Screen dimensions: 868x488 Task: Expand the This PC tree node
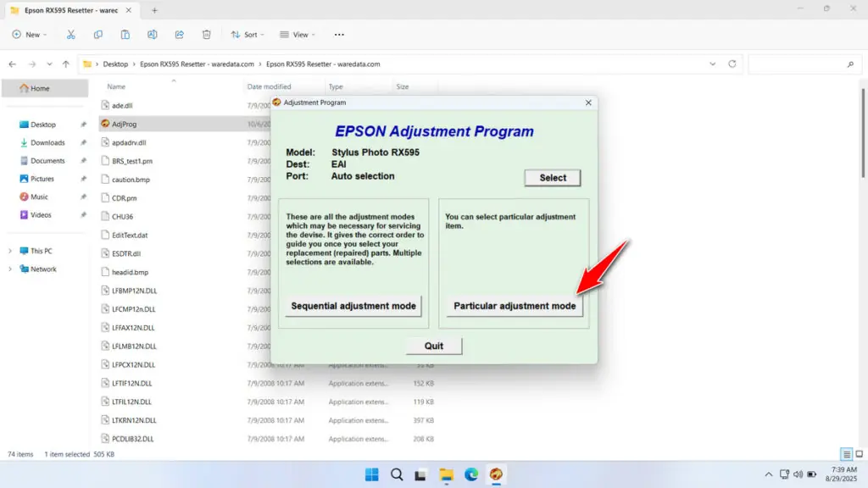(10, 251)
